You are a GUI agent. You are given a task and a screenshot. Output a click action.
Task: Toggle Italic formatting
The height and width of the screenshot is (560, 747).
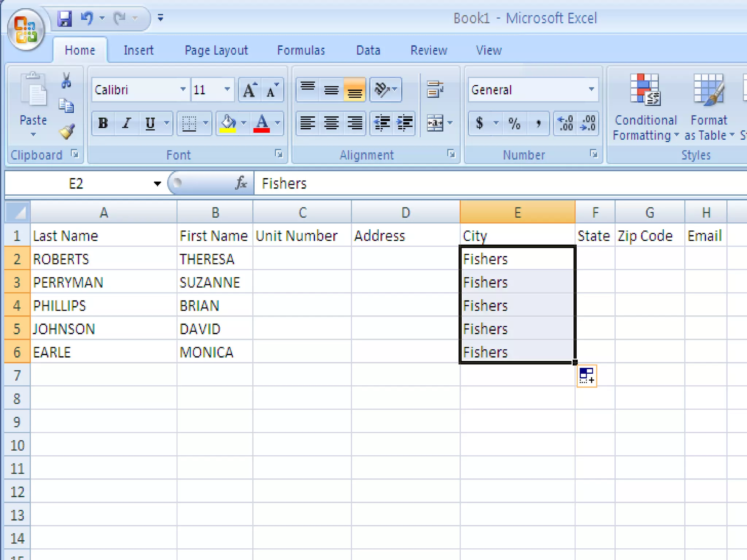pos(127,123)
